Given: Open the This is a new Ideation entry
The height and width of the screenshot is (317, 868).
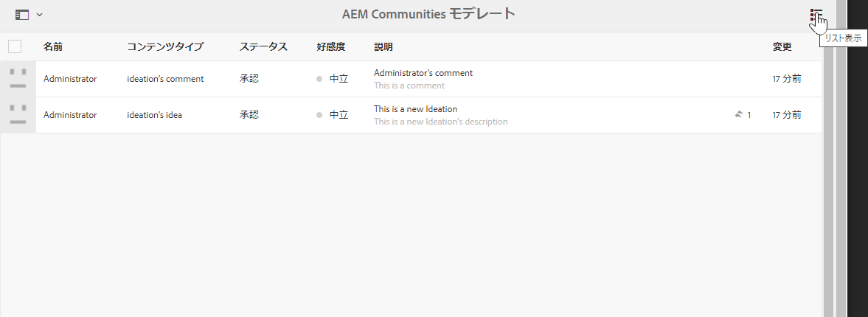Looking at the screenshot, I should click(415, 109).
